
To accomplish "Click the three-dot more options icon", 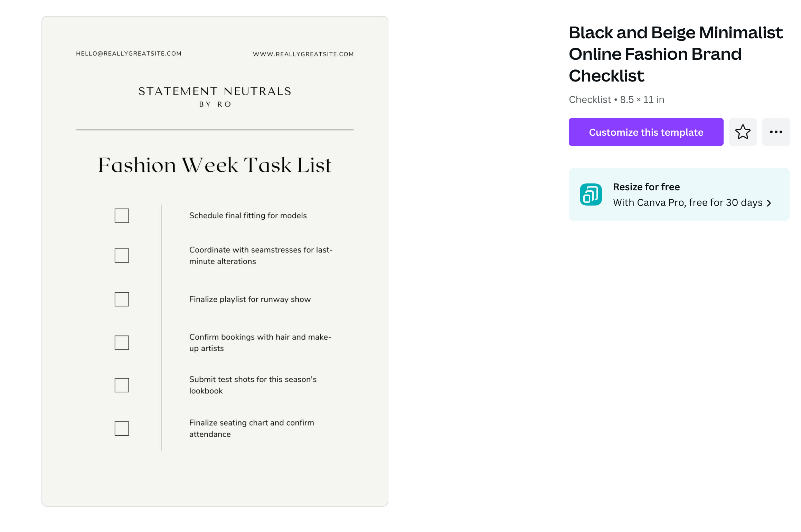I will tap(775, 131).
